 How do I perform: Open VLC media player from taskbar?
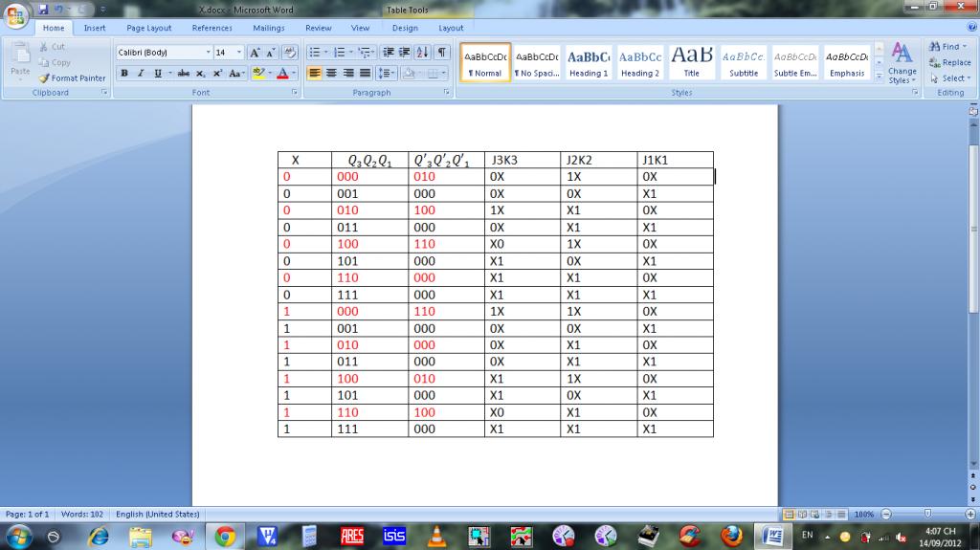click(436, 537)
